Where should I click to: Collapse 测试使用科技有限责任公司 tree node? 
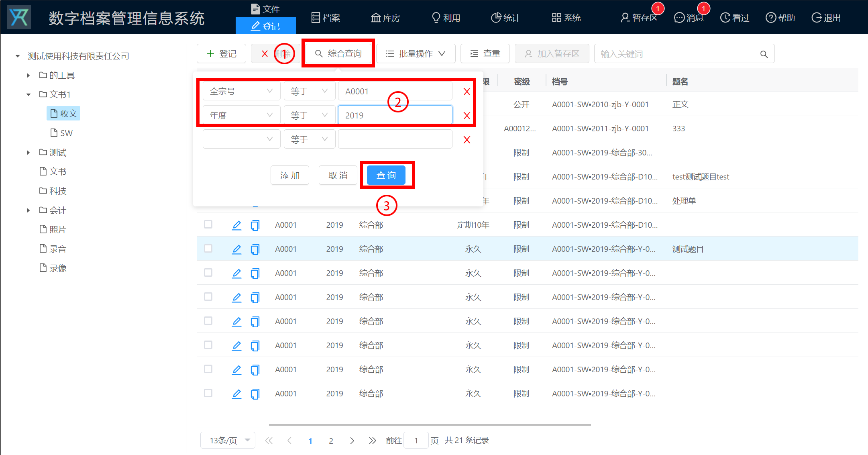pyautogui.click(x=18, y=56)
